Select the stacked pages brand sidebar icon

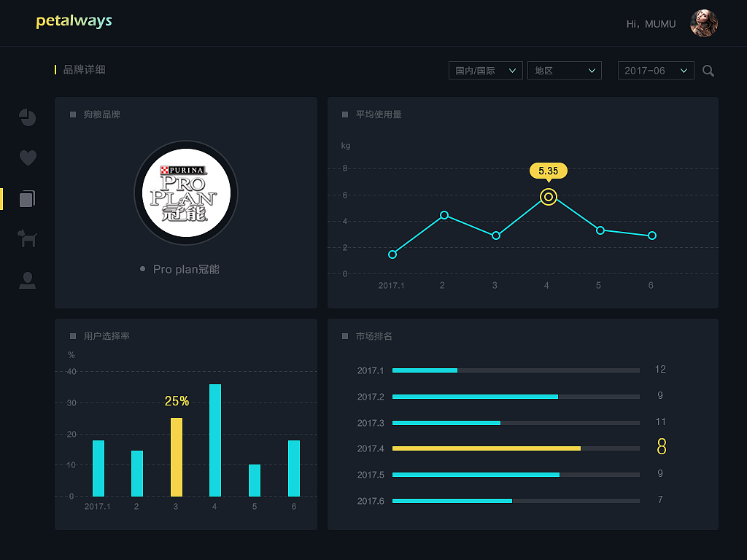click(28, 198)
